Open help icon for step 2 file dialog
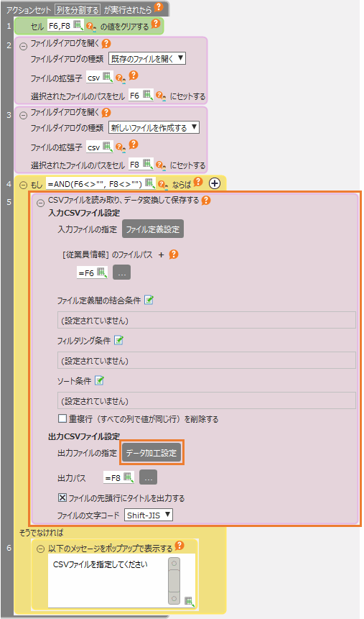 coord(106,43)
